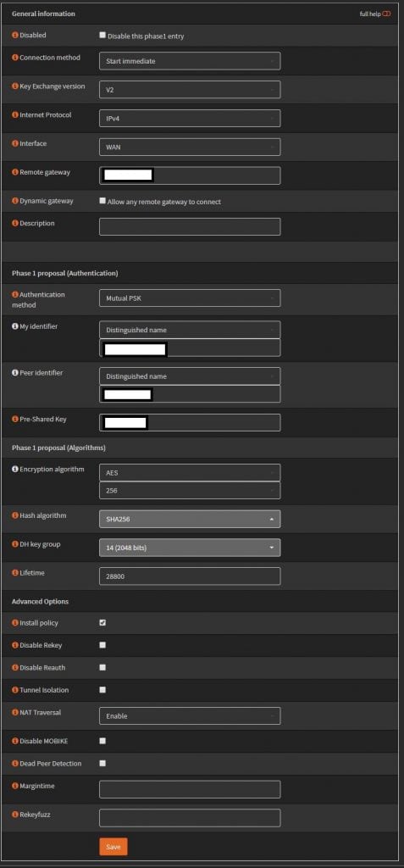
Task: Uncheck the Install policy checkbox
Action: [x=102, y=623]
